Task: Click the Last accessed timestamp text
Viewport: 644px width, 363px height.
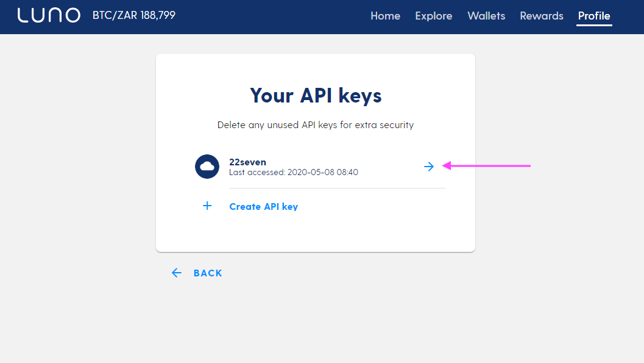Action: pos(294,172)
